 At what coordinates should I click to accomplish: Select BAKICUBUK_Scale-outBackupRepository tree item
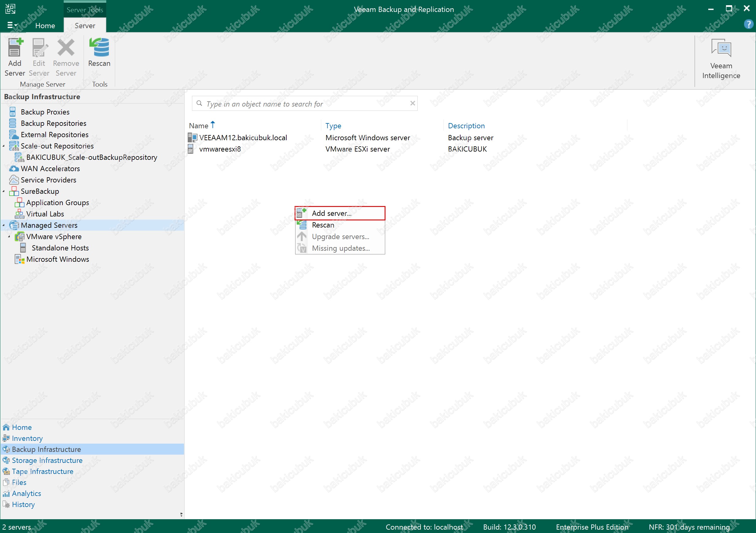tap(92, 157)
